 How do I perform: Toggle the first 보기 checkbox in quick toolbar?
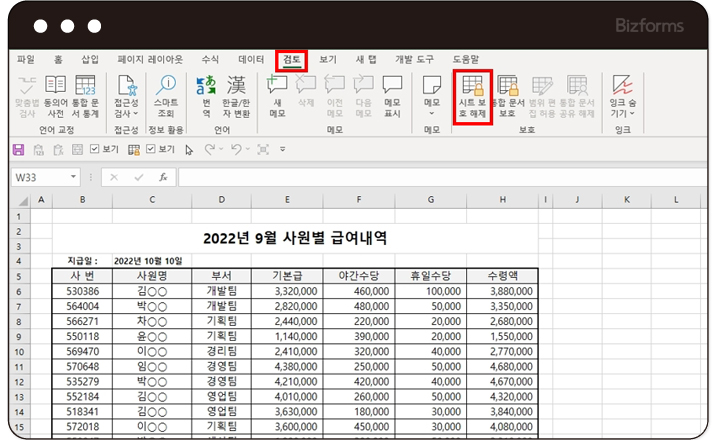point(95,150)
